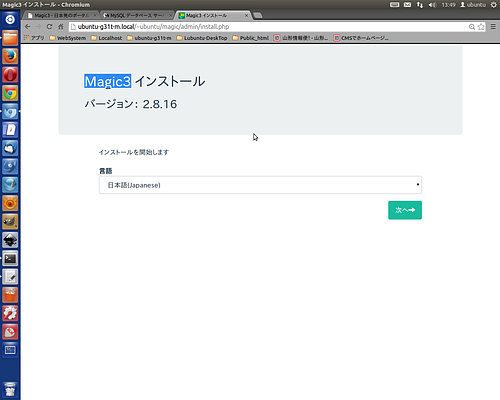Viewport: 500px width, 400px height.
Task: Open the Localhost bookmark folder
Action: tap(107, 38)
